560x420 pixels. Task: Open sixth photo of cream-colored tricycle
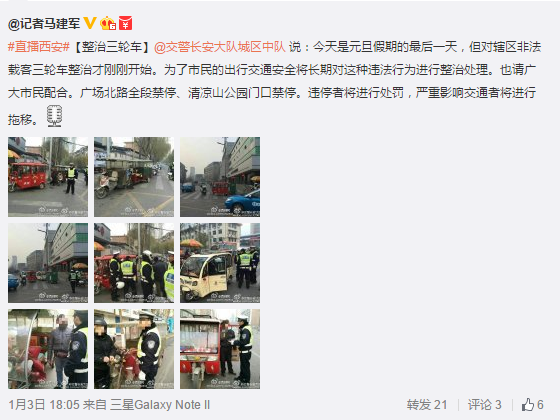pos(220,263)
